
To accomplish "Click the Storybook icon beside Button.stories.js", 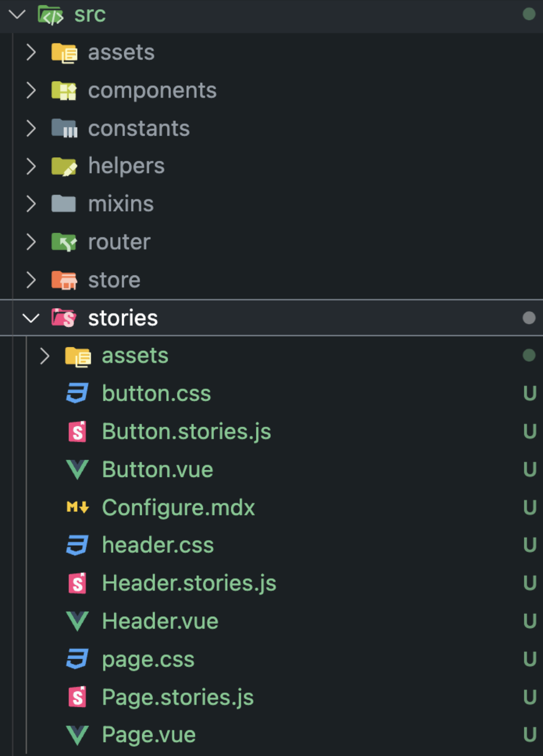I will pos(77,431).
